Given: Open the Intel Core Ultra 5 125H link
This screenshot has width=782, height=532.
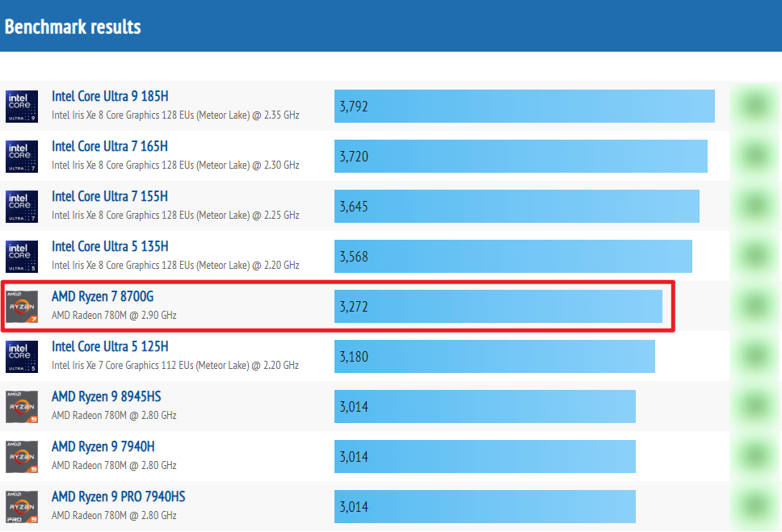Looking at the screenshot, I should [110, 347].
